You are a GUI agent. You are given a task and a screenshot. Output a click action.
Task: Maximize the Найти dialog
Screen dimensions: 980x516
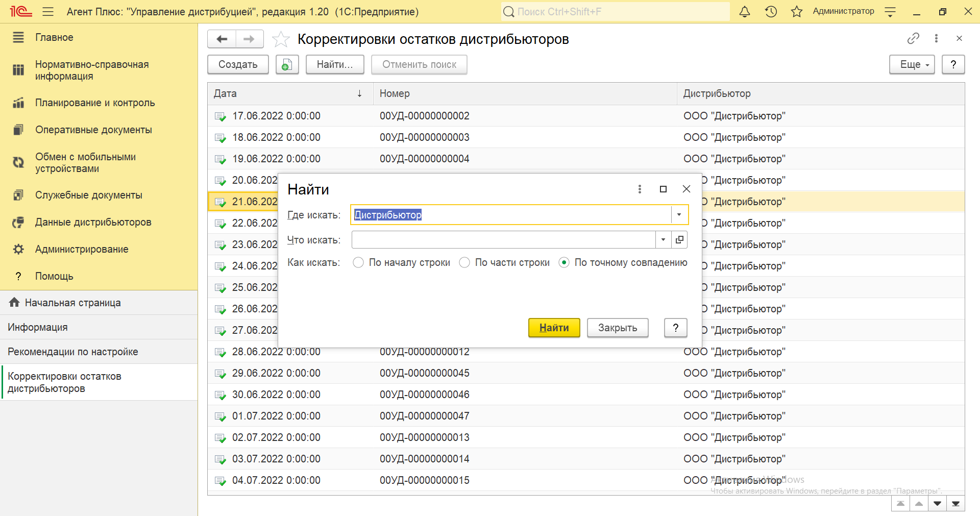(x=663, y=189)
